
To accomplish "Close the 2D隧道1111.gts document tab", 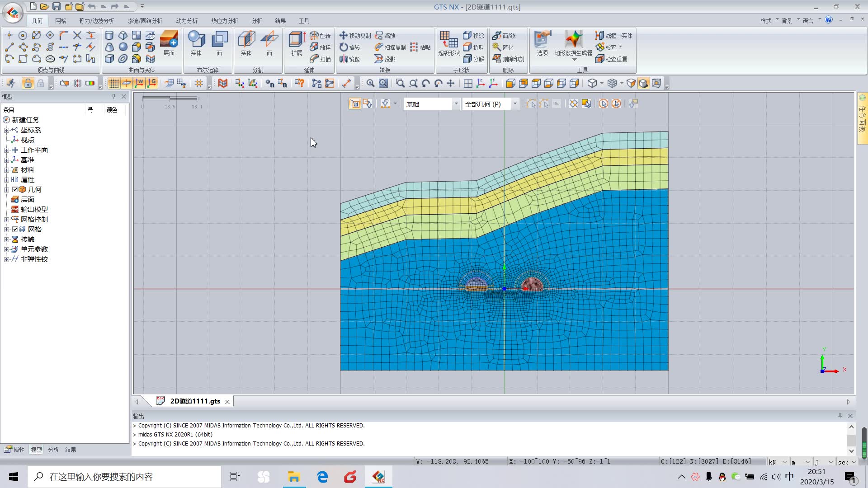I will click(227, 402).
